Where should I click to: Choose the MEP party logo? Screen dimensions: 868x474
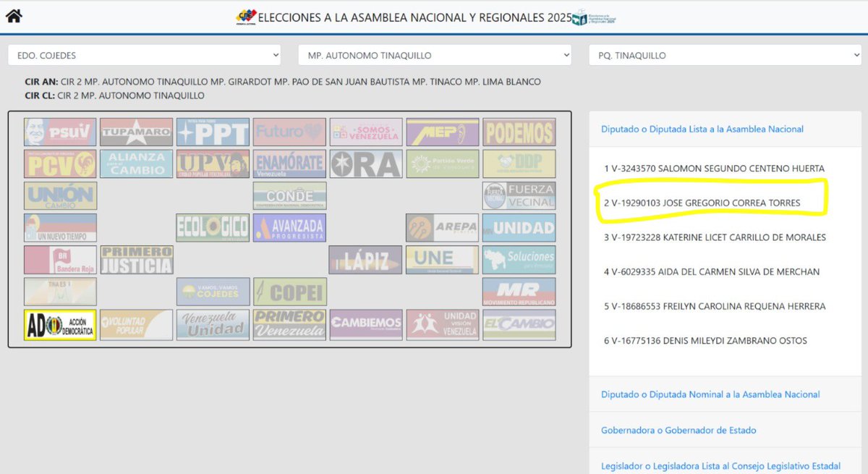443,132
